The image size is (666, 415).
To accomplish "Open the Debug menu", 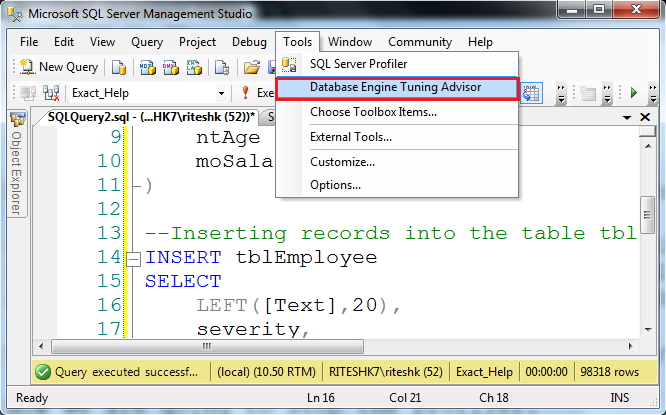I will (249, 42).
